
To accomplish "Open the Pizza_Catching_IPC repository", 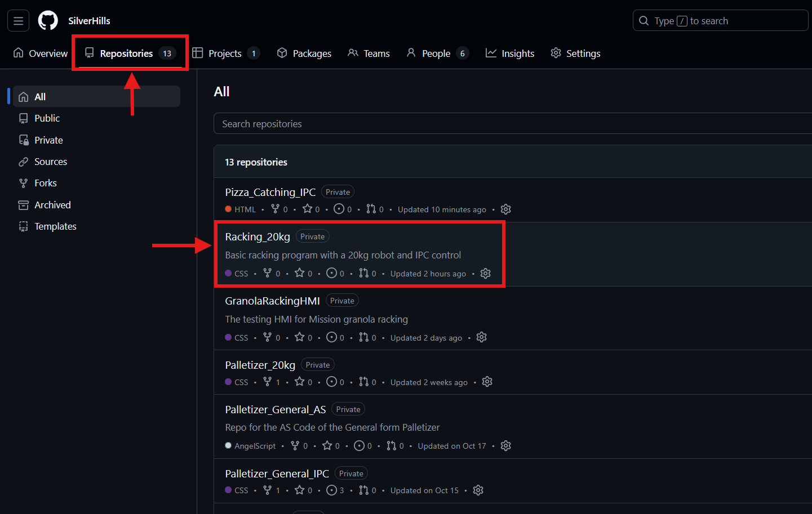I will coord(270,192).
